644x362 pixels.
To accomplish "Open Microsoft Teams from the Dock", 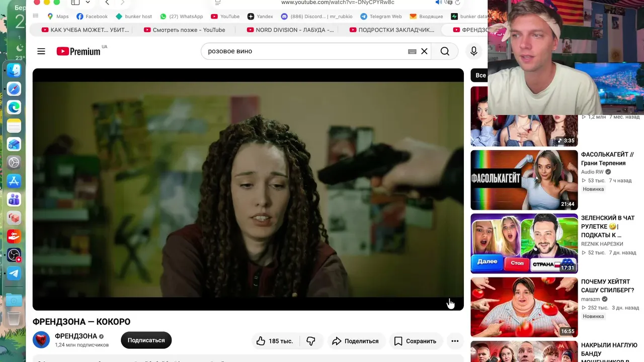I will 14,200.
